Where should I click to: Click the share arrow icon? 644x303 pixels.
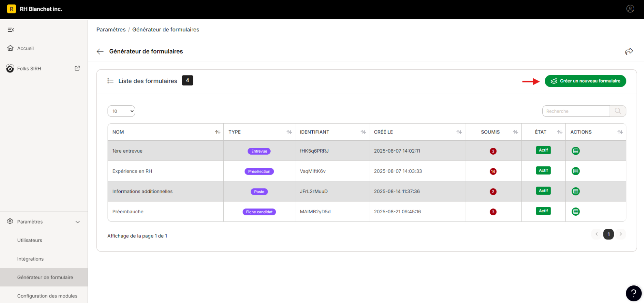[629, 51]
